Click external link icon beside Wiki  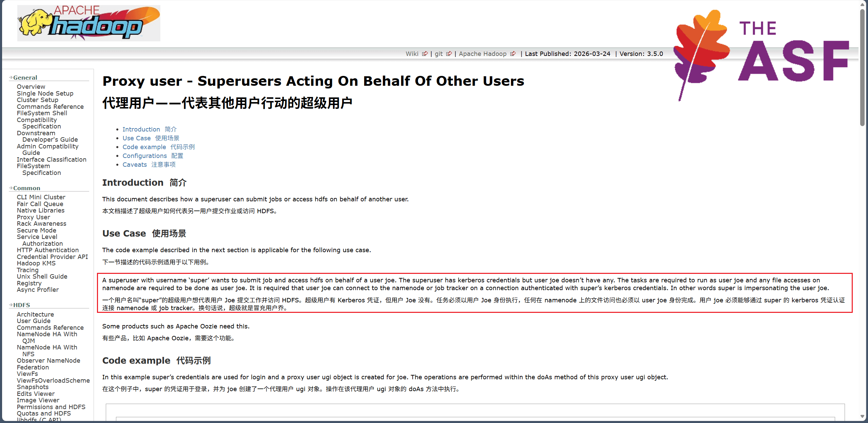point(425,54)
